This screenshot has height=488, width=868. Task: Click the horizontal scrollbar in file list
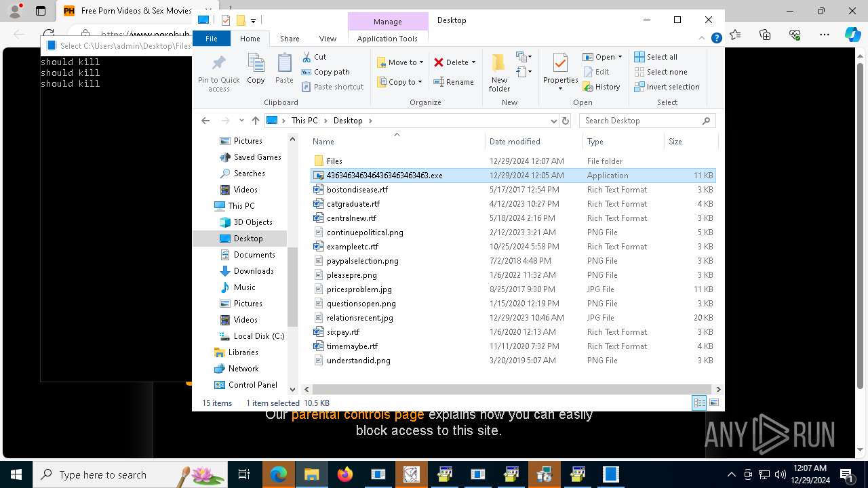click(512, 390)
